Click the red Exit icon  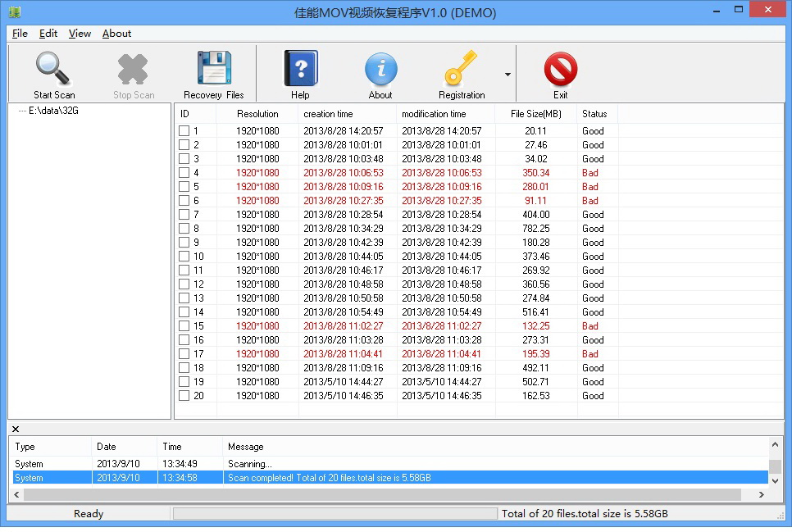click(x=561, y=69)
